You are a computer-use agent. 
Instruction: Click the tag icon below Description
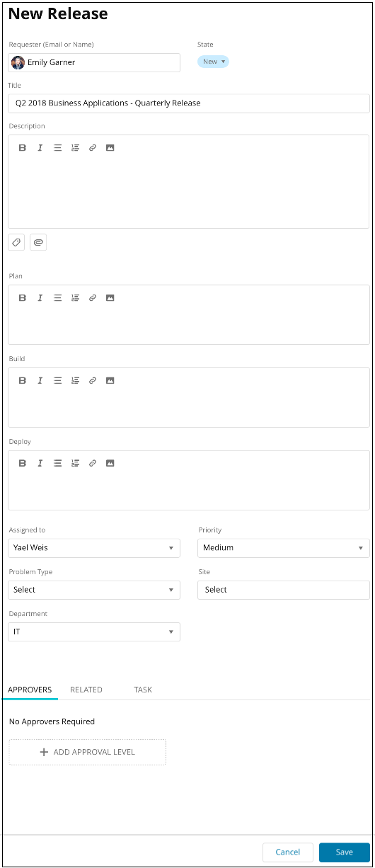click(17, 242)
